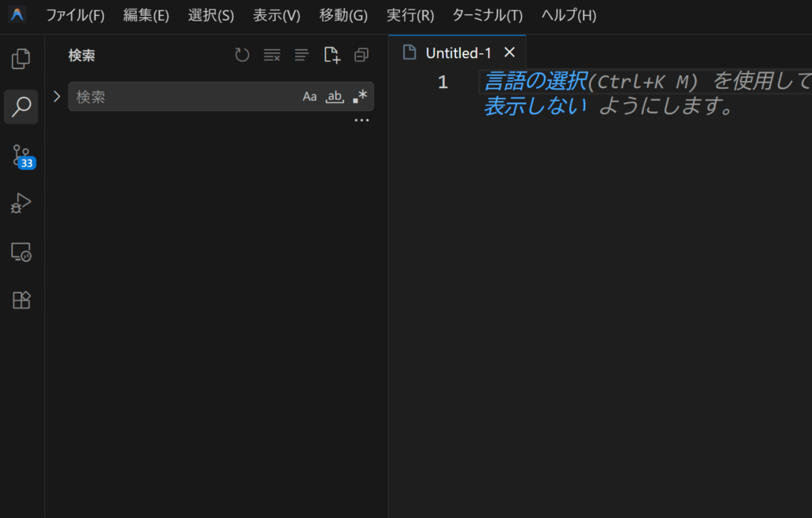Open the ターミナル(T) menu
812x518 pixels.
point(488,15)
